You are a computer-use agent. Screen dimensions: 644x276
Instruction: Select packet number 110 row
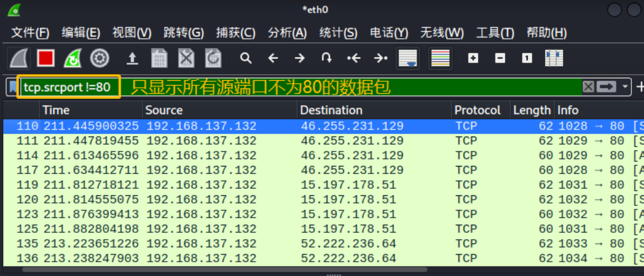[324, 126]
